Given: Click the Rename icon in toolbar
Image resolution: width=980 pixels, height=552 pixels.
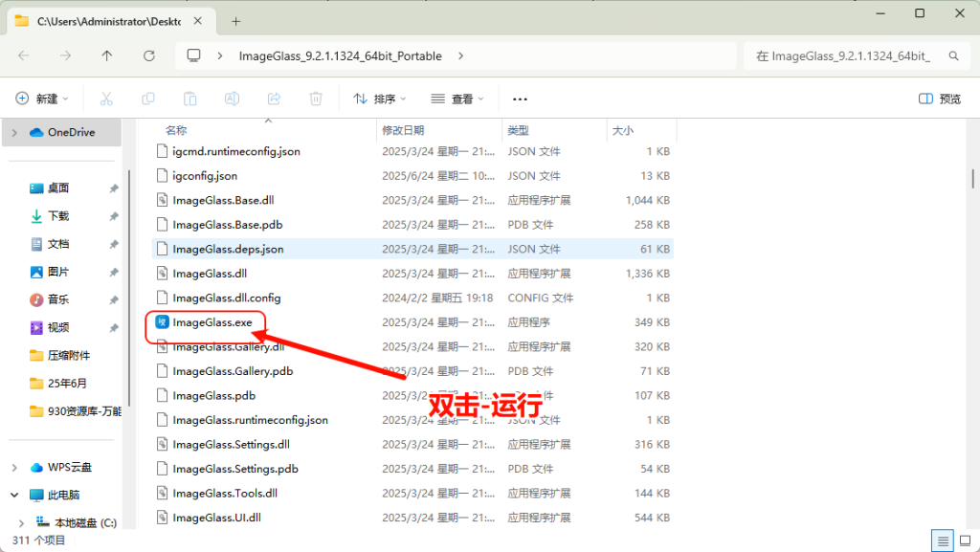Looking at the screenshot, I should (x=232, y=99).
